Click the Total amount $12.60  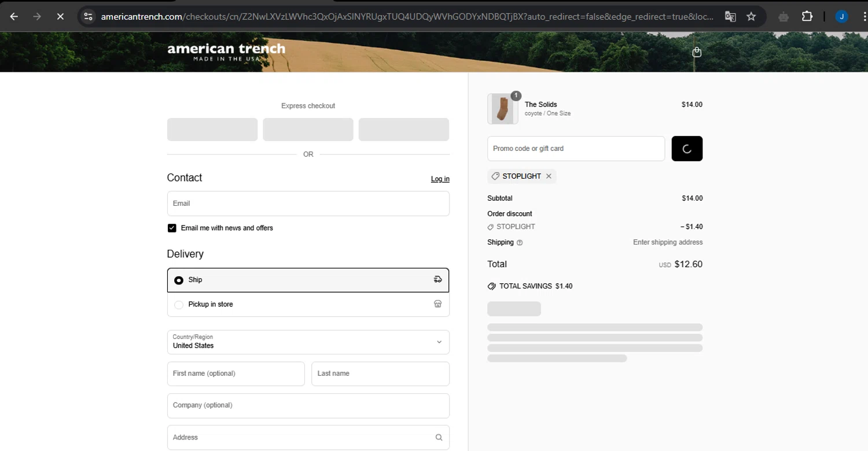(688, 264)
